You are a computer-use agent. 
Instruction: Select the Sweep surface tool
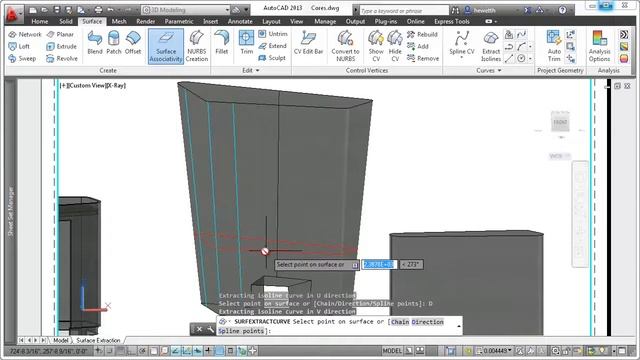(22, 58)
